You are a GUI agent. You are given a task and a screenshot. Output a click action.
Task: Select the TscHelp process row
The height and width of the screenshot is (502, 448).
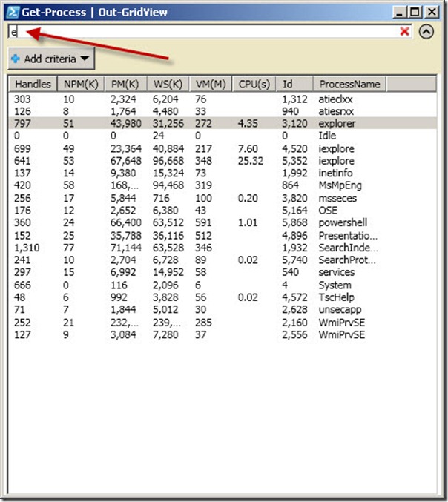(x=223, y=297)
